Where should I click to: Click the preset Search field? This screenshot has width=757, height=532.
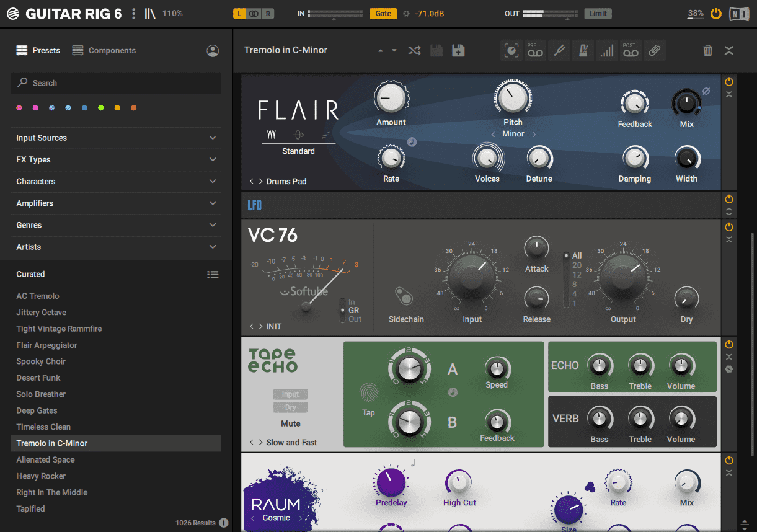[x=116, y=83]
